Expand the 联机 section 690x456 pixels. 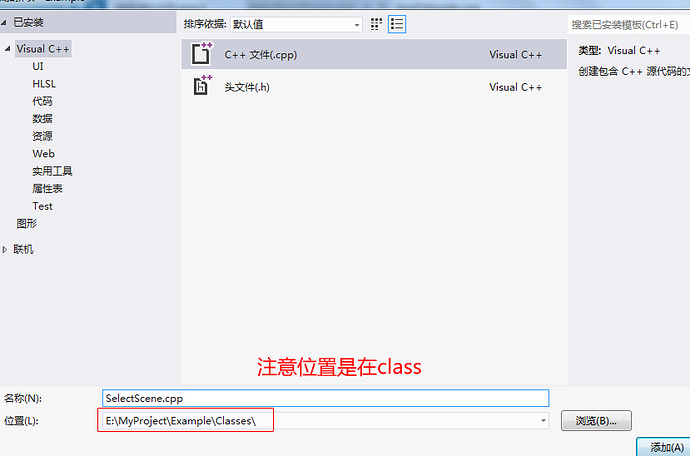pyautogui.click(x=5, y=250)
